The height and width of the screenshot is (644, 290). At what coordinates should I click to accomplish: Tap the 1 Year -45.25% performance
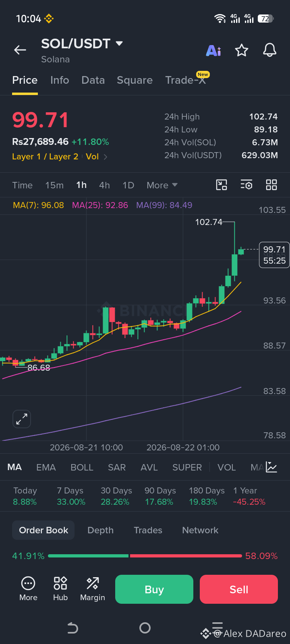[x=249, y=496]
